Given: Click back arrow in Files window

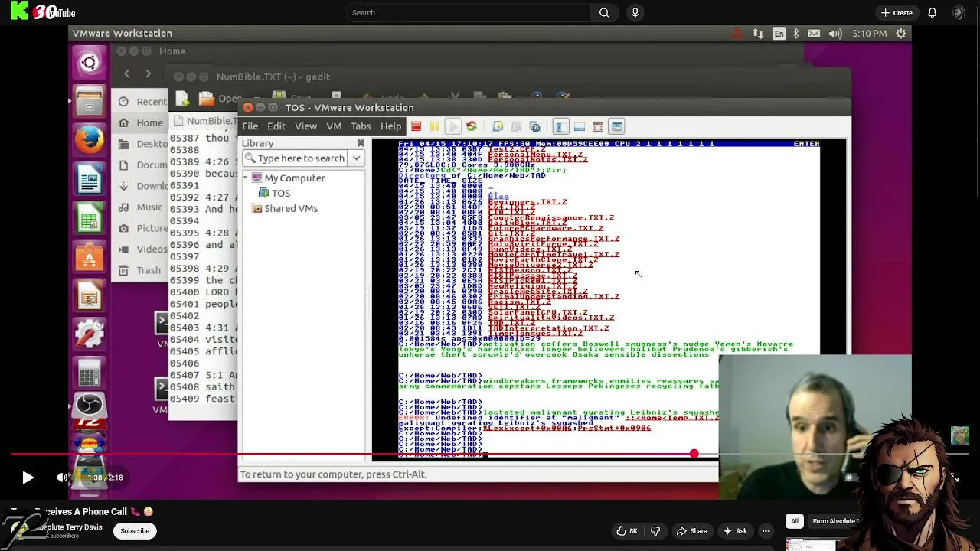Looking at the screenshot, I should (126, 73).
